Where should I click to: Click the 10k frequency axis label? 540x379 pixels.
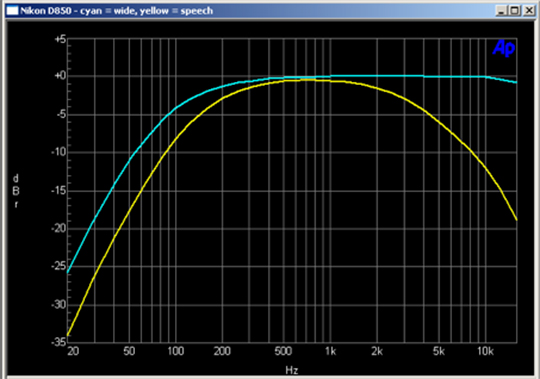click(x=485, y=351)
